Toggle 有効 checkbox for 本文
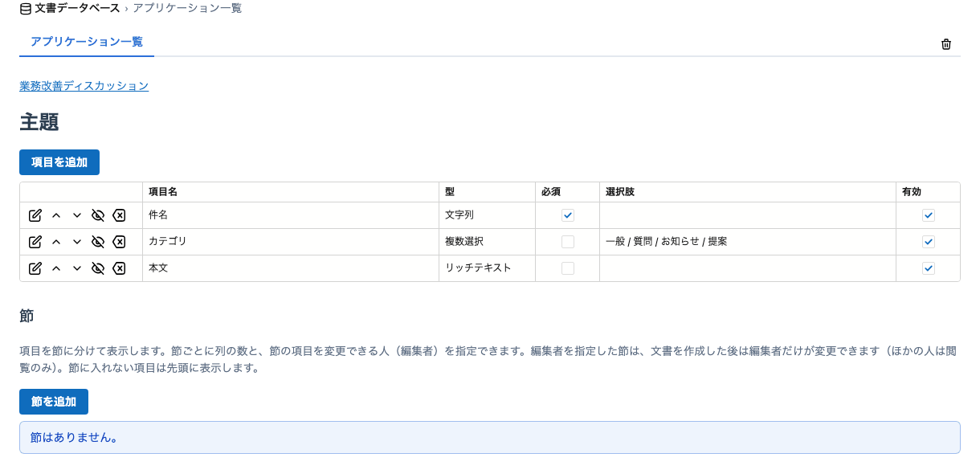The width and height of the screenshot is (980, 474). 929,268
